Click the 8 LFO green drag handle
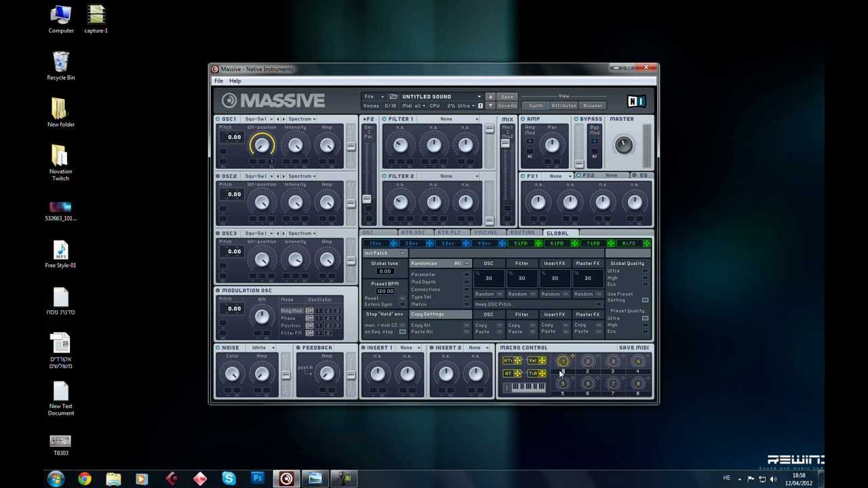 click(x=647, y=243)
